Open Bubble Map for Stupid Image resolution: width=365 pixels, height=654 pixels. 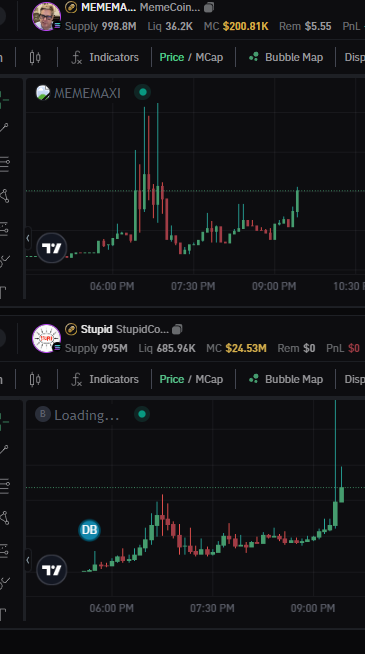click(x=286, y=379)
